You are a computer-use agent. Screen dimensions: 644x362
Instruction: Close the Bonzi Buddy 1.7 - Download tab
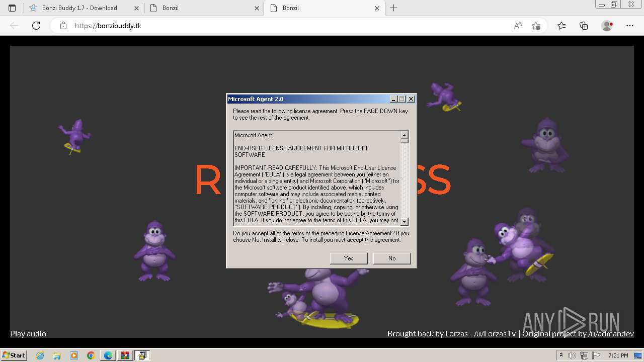tap(136, 8)
